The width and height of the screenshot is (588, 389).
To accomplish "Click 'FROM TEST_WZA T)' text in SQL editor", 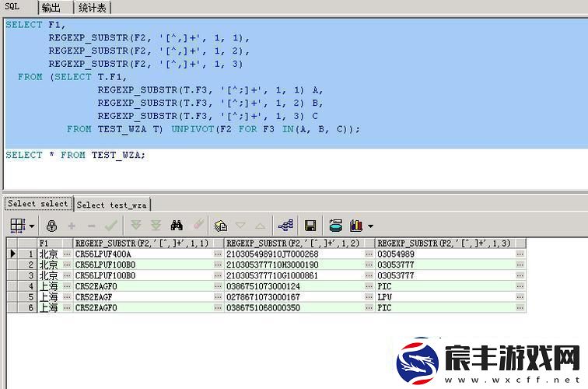I will [115, 129].
